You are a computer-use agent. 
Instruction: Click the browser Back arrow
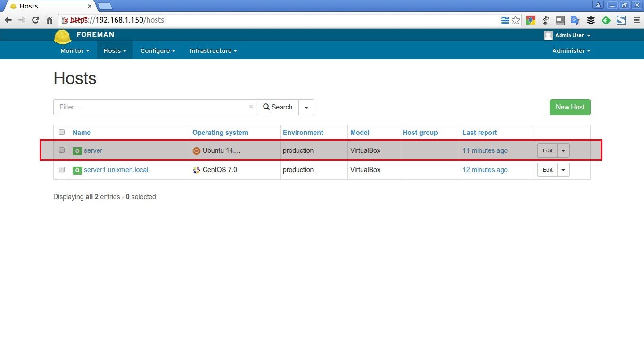(x=8, y=20)
